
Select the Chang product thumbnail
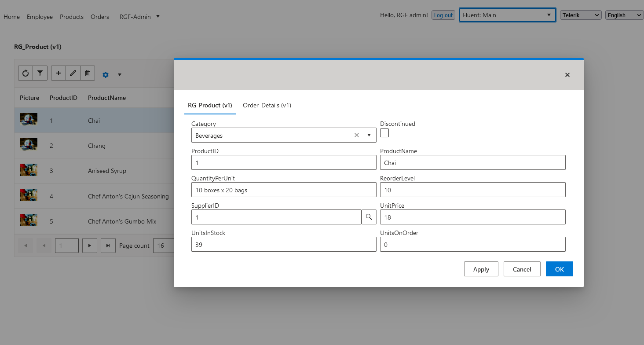coord(29,144)
